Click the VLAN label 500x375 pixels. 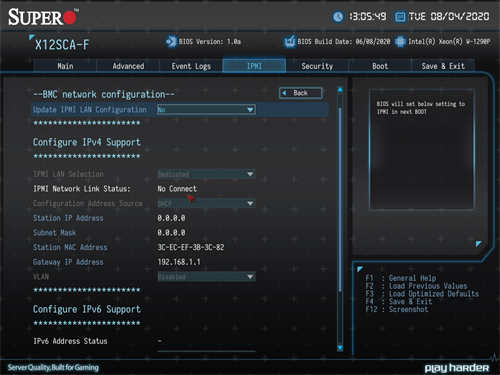(x=41, y=277)
